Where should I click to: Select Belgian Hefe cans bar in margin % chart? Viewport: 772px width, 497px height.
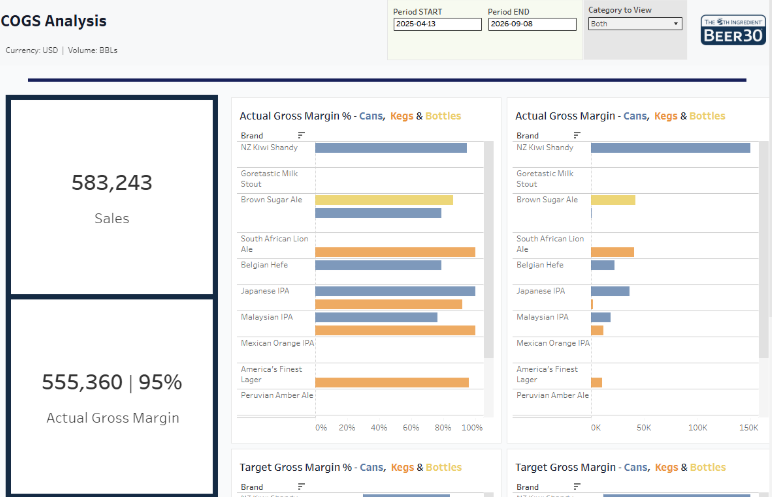click(x=378, y=265)
